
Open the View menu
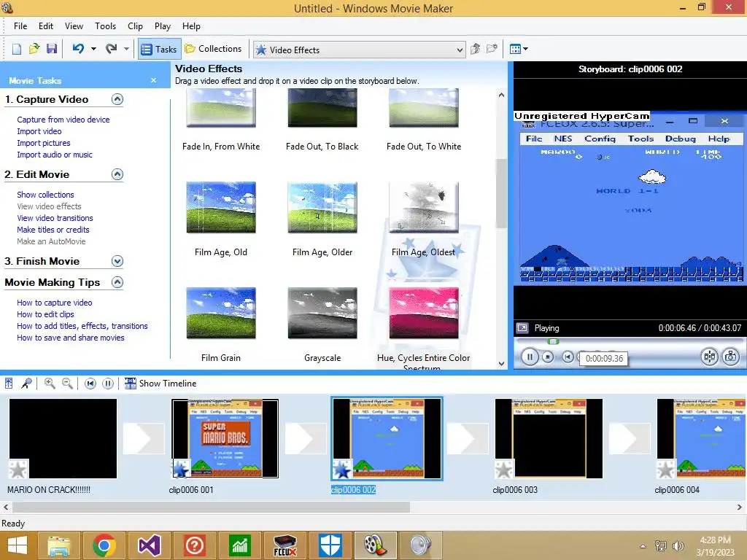click(x=74, y=26)
